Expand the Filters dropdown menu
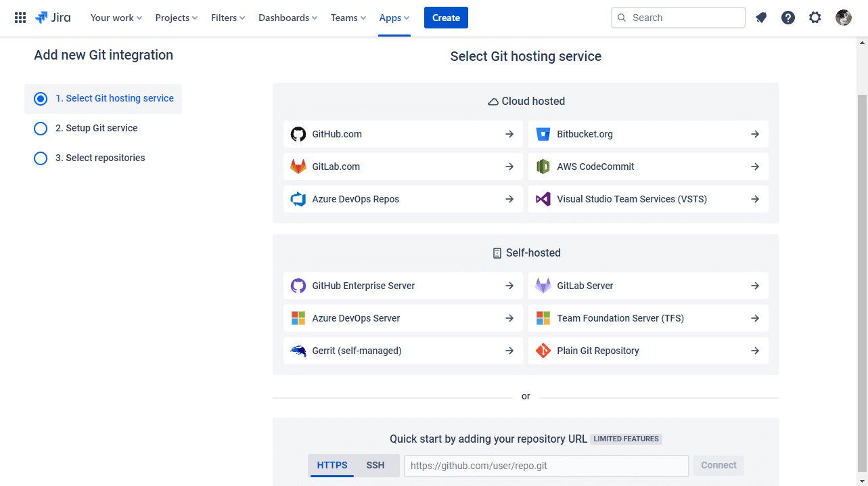The image size is (868, 486). pyautogui.click(x=228, y=18)
